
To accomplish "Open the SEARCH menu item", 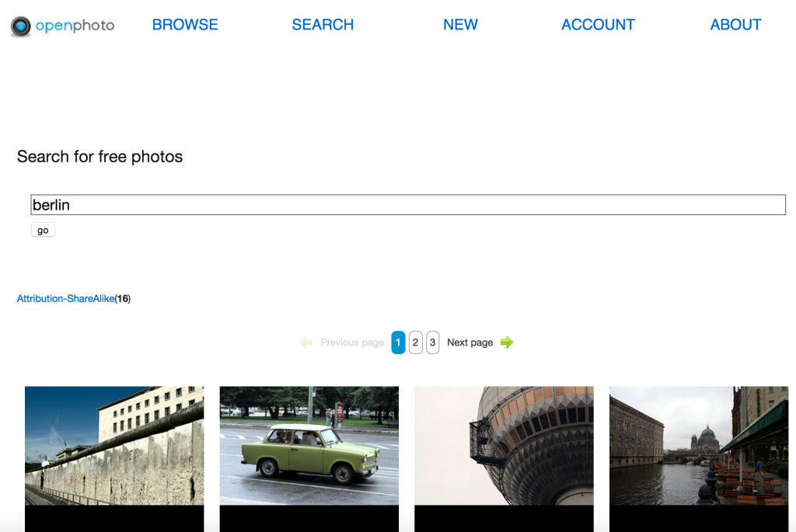I will pos(323,24).
